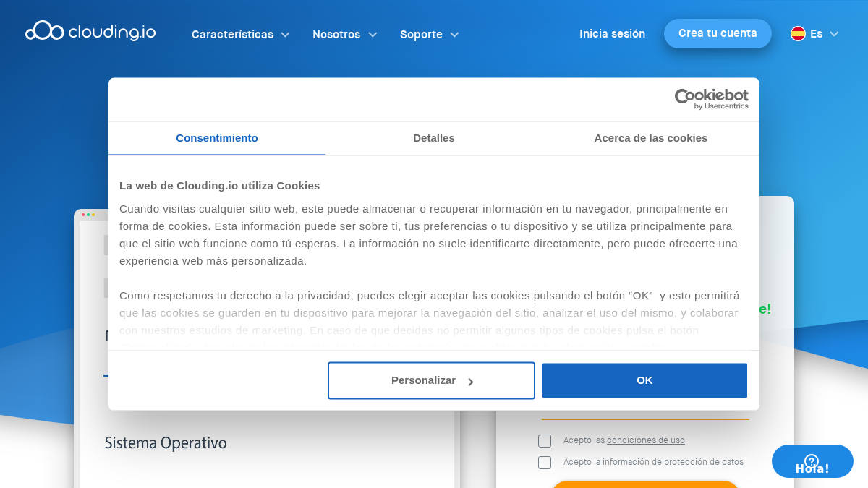Open the clouding.io logo homepage
868x488 pixels.
coord(90,31)
